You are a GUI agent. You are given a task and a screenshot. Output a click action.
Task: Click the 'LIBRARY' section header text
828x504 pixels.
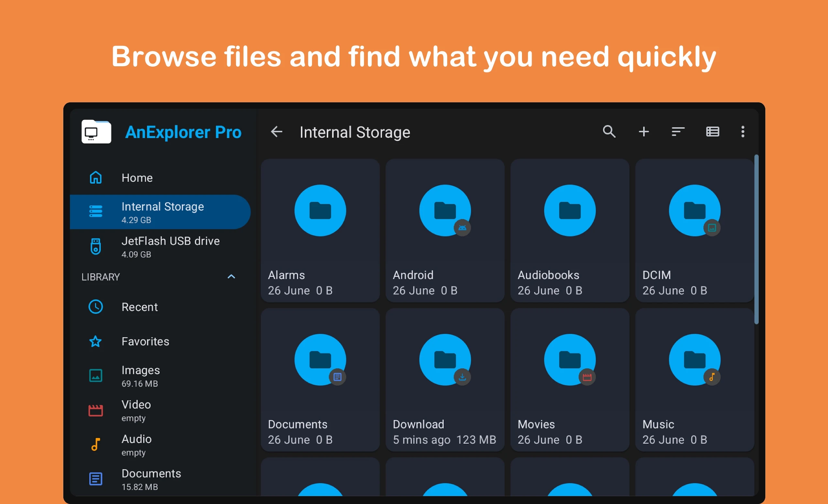click(x=101, y=277)
